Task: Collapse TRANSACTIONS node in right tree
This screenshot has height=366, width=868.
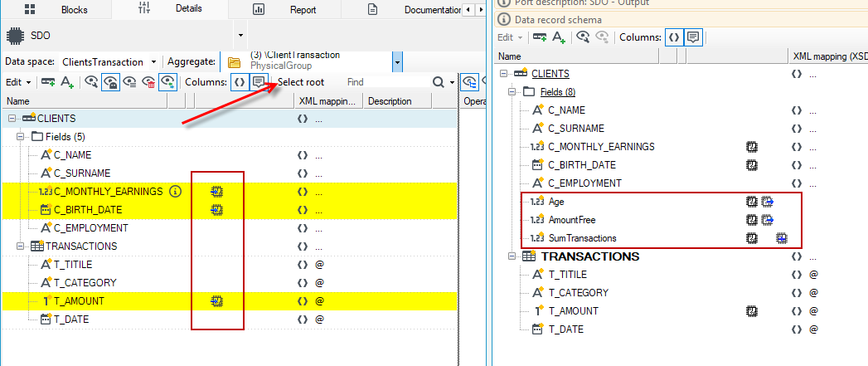Action: coord(512,256)
